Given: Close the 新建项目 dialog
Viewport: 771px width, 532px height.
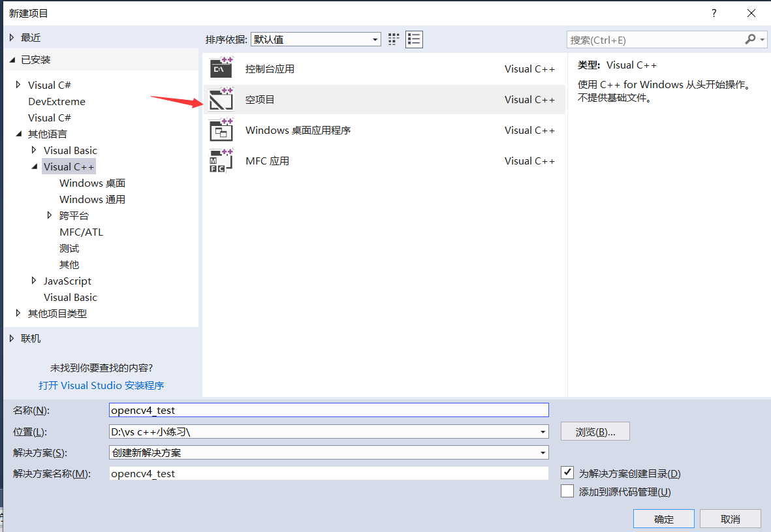Looking at the screenshot, I should tap(751, 13).
